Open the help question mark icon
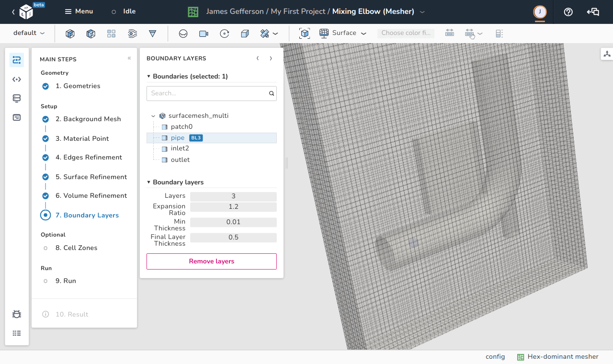Image resolution: width=613 pixels, height=364 pixels. [568, 12]
